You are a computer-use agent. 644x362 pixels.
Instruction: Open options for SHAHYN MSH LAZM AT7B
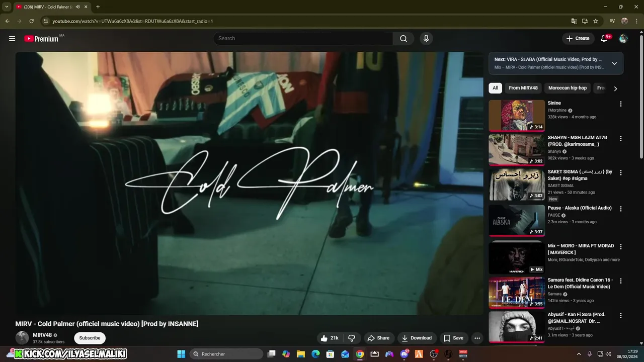point(620,138)
